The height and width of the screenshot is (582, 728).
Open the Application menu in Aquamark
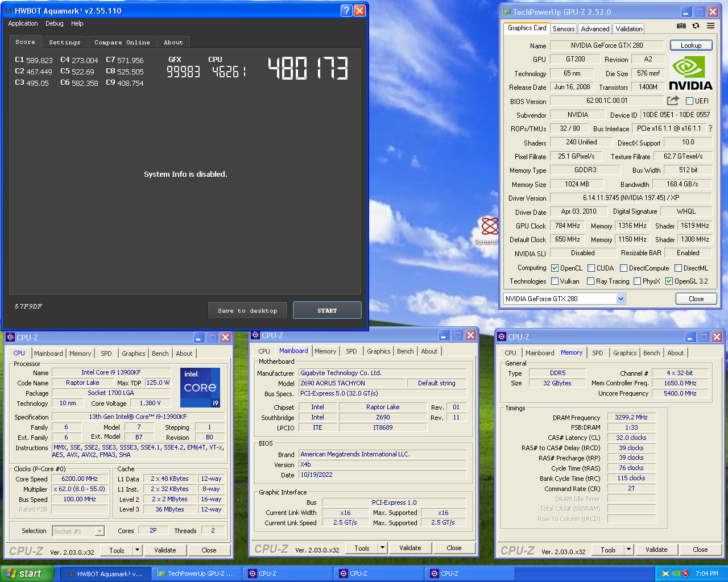point(23,24)
